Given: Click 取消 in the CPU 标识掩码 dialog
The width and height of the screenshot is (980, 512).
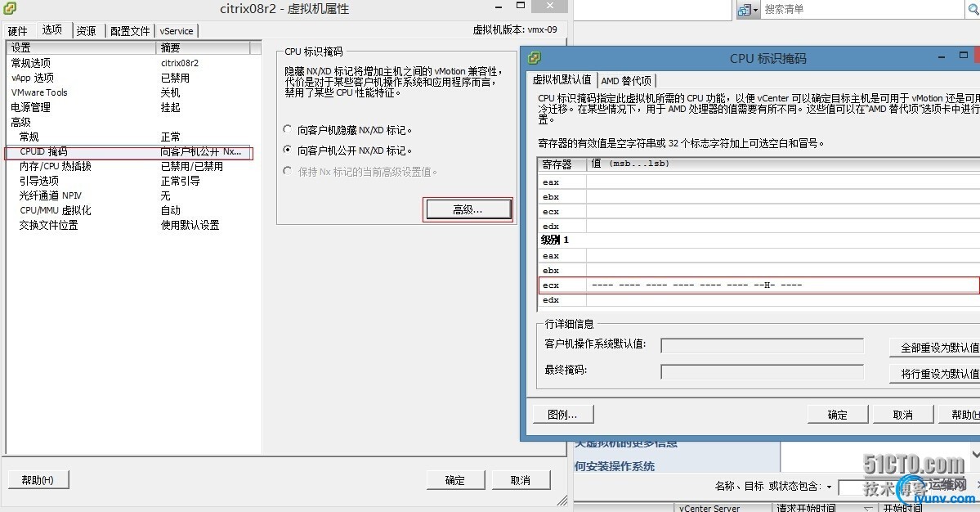Looking at the screenshot, I should [x=902, y=415].
